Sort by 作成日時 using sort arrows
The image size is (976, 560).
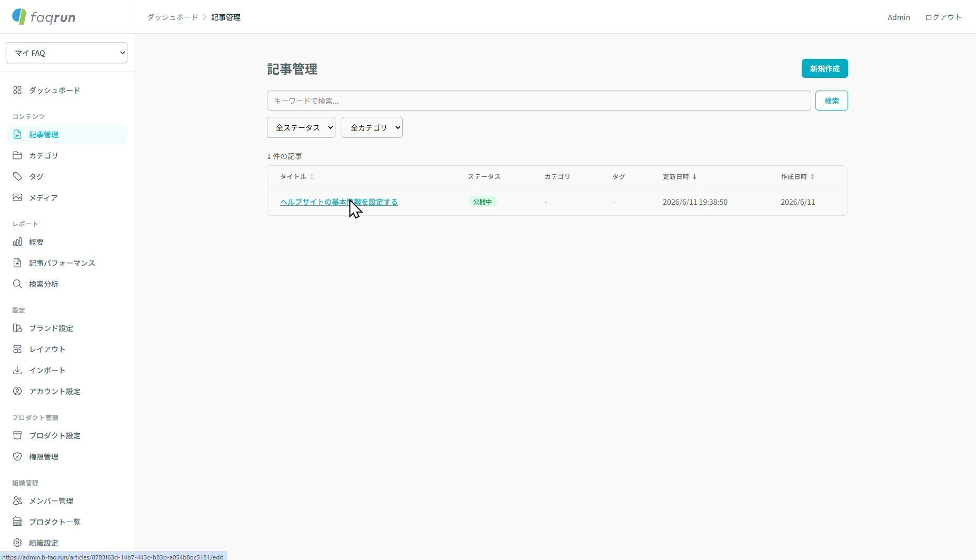point(812,176)
